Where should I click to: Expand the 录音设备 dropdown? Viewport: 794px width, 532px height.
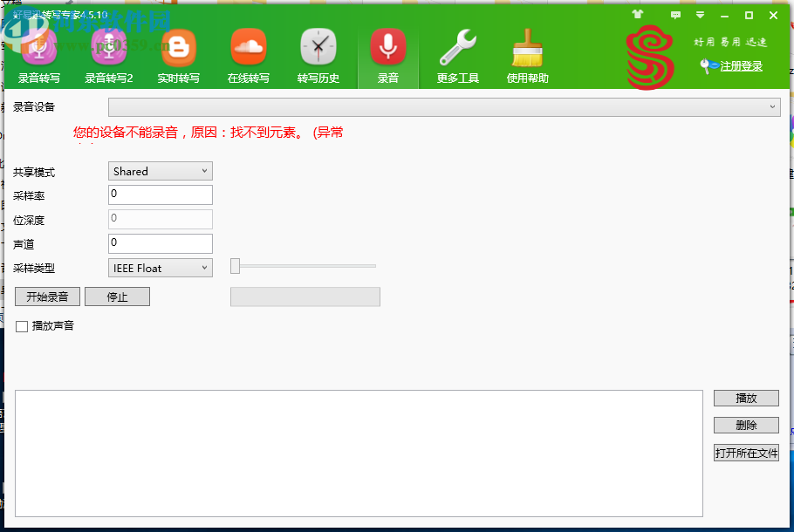(444, 107)
